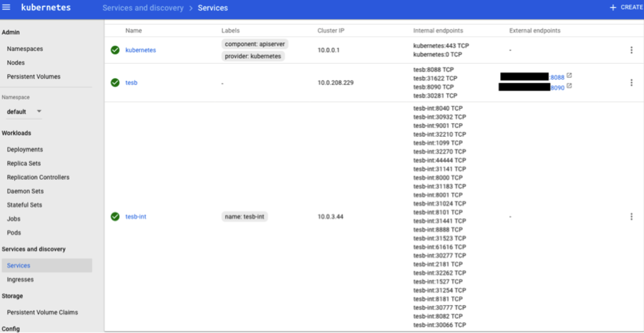The width and height of the screenshot is (644, 333).
Task: Open Persistent Volume Claims
Action: tap(42, 312)
